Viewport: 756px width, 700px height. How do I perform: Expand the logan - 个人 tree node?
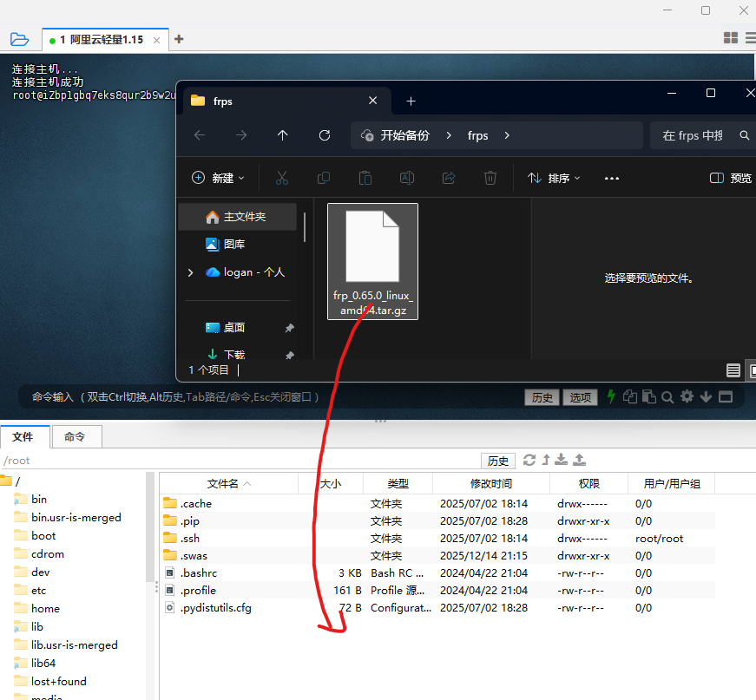tap(190, 272)
